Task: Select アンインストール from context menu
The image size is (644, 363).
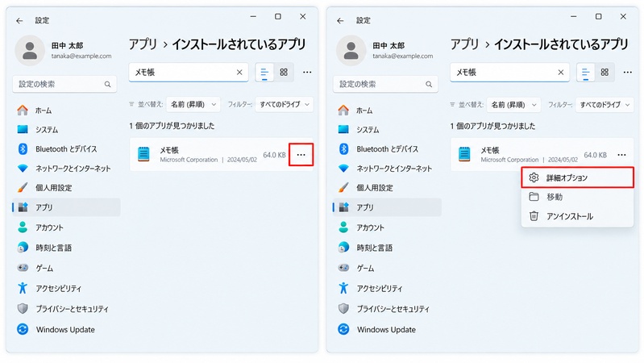Action: tap(577, 216)
